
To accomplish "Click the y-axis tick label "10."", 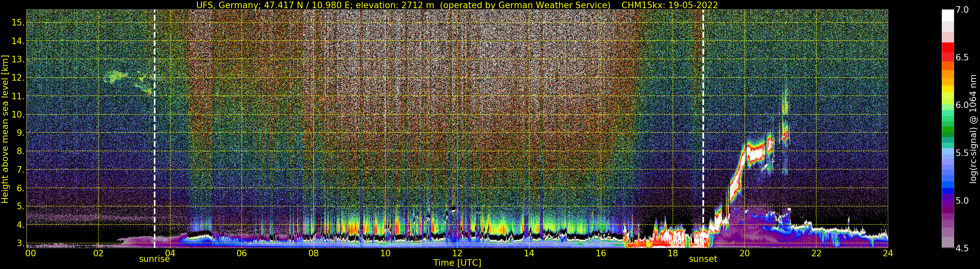I will point(18,115).
